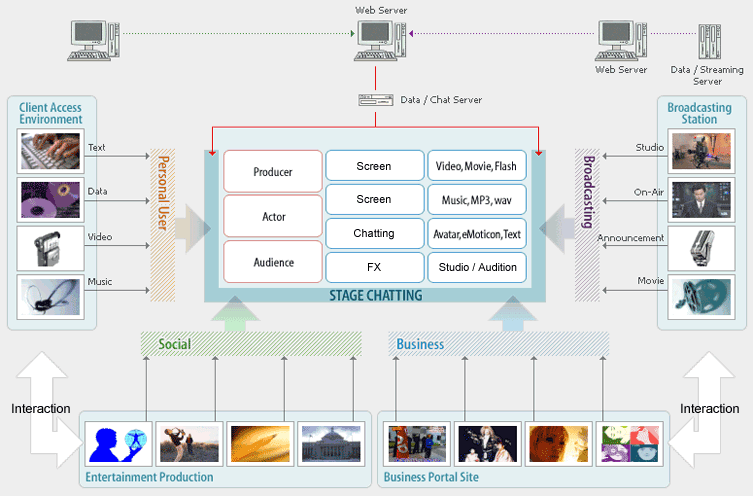Click the Video, Movie, Flash box

point(476,166)
